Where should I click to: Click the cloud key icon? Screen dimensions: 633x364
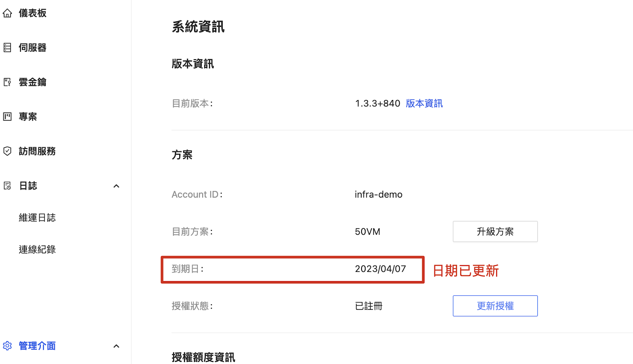pyautogui.click(x=8, y=82)
